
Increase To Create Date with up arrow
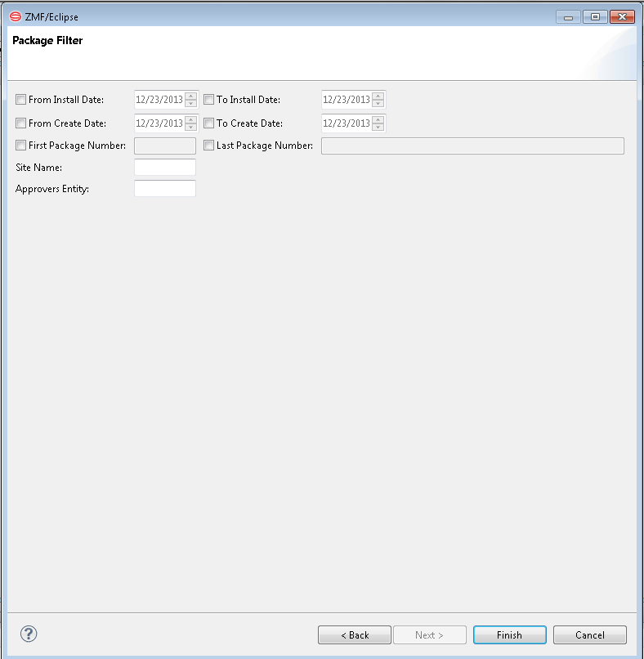point(378,119)
